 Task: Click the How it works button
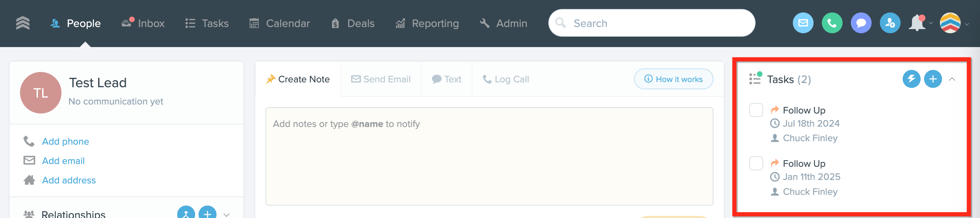pyautogui.click(x=673, y=79)
